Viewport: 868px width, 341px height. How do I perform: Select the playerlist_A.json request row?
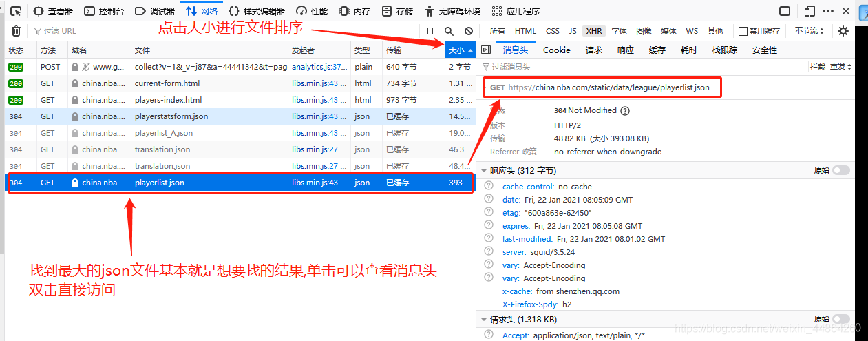pos(240,133)
